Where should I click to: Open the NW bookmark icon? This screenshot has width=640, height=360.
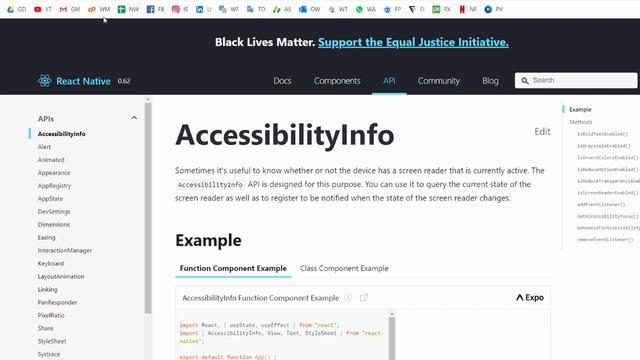tap(122, 9)
